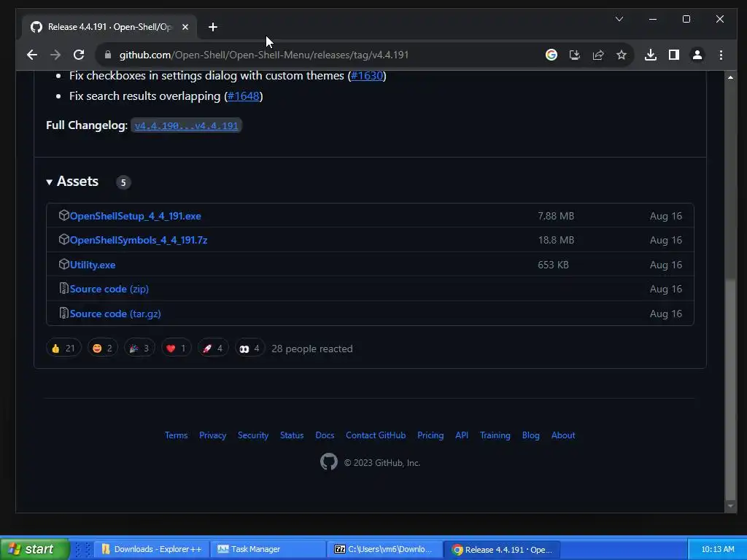Open the Google icon in address bar
This screenshot has height=560, width=747.
[551, 55]
